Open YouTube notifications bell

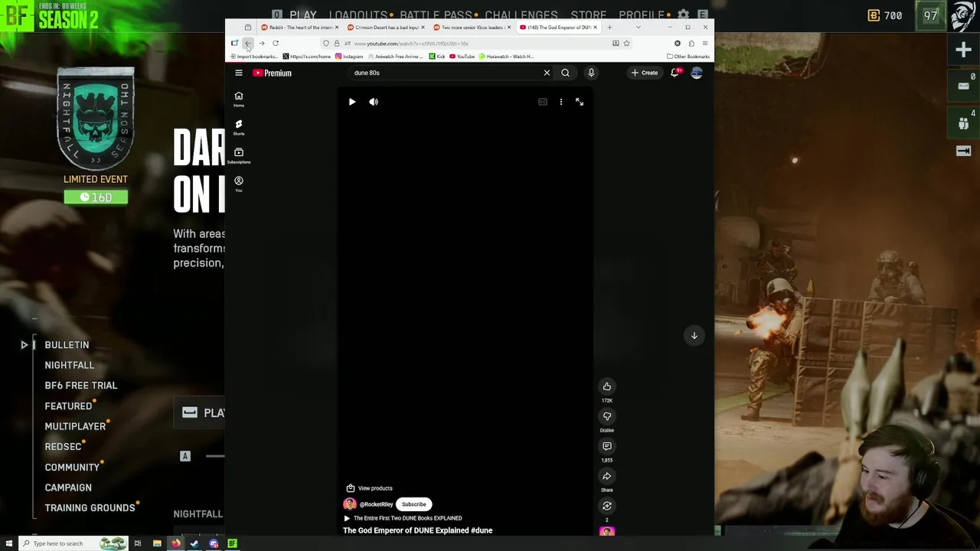click(x=675, y=73)
